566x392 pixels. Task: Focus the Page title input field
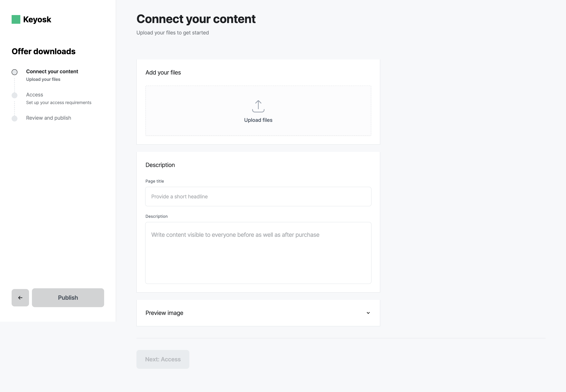click(x=258, y=197)
